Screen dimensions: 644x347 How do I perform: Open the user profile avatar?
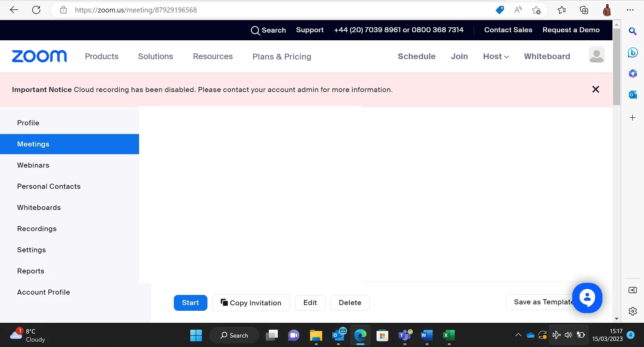pos(597,55)
